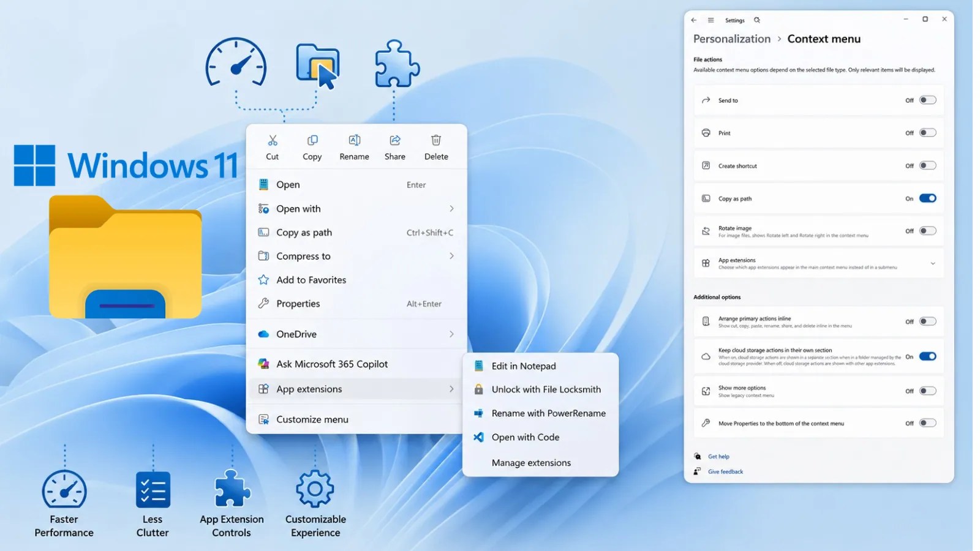Disable the Copy as path toggle in Settings
Image resolution: width=980 pixels, height=551 pixels.
coord(928,198)
